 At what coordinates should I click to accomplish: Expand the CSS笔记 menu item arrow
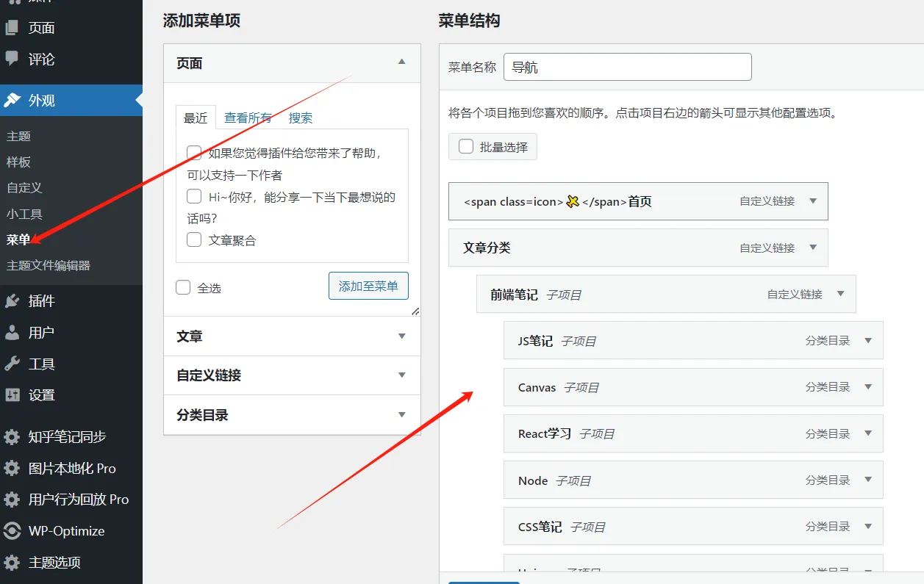[x=868, y=527]
